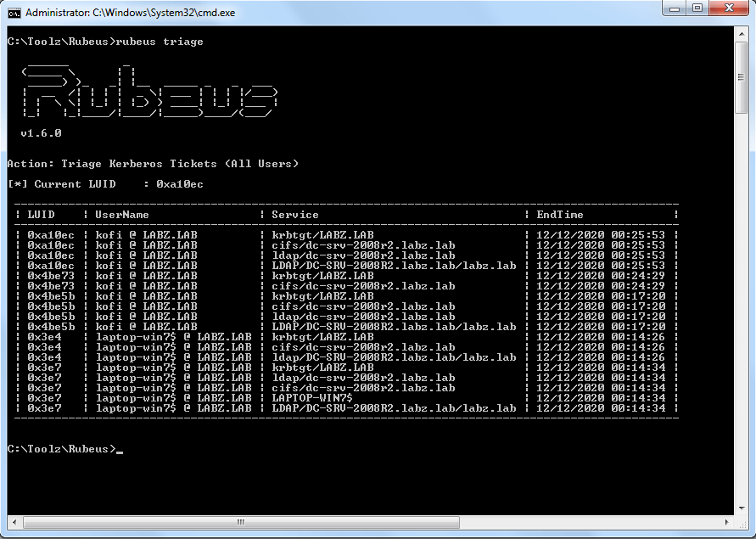Click the 'UserName' column header
This screenshot has width=756, height=539.
pyautogui.click(x=122, y=215)
